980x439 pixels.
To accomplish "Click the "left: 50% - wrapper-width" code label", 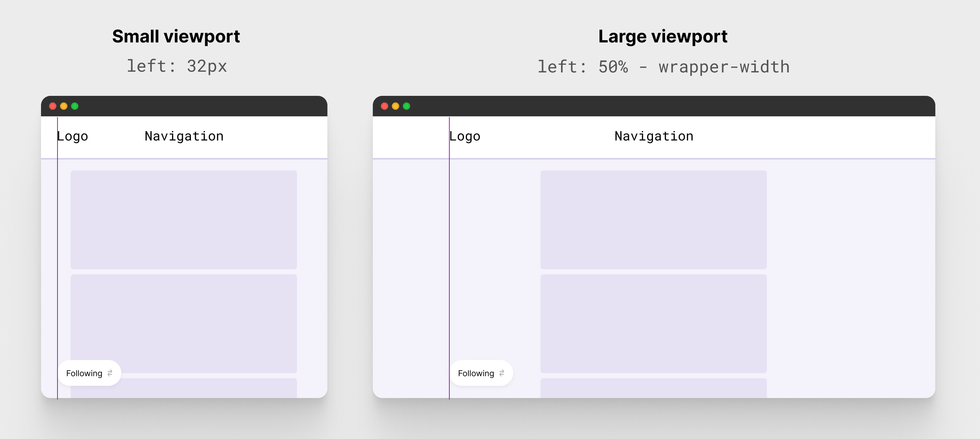I will point(663,67).
